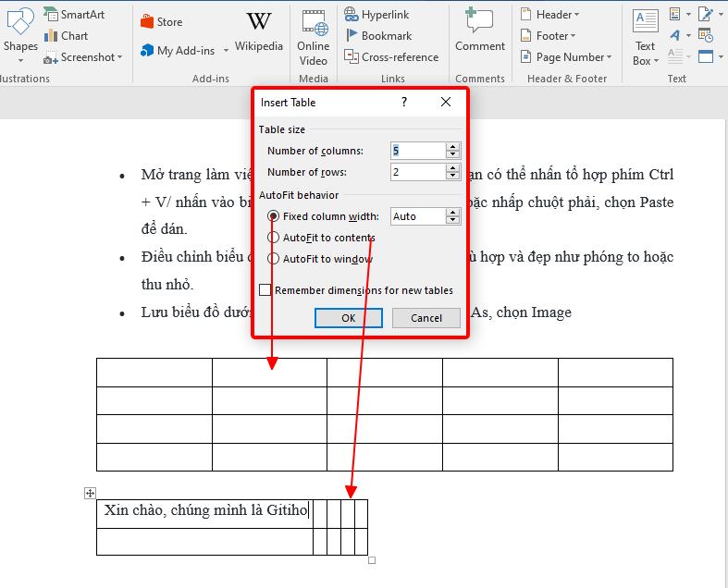The image size is (728, 588).
Task: Insert Date and Time
Action: click(706, 36)
